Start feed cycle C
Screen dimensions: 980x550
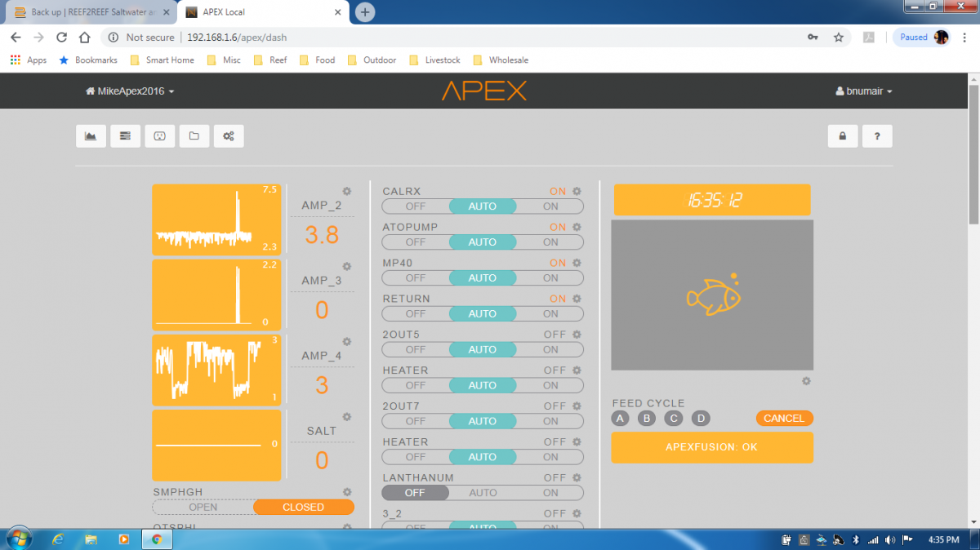pyautogui.click(x=673, y=419)
